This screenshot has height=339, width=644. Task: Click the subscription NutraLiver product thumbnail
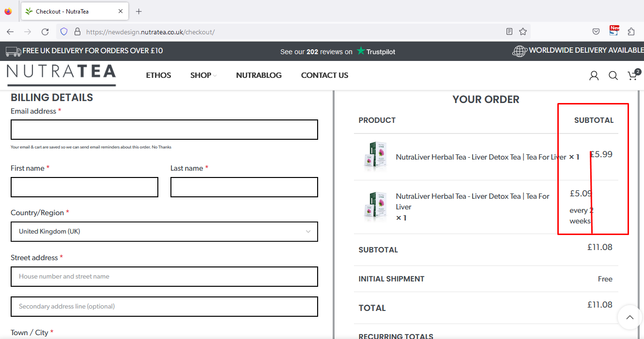375,206
